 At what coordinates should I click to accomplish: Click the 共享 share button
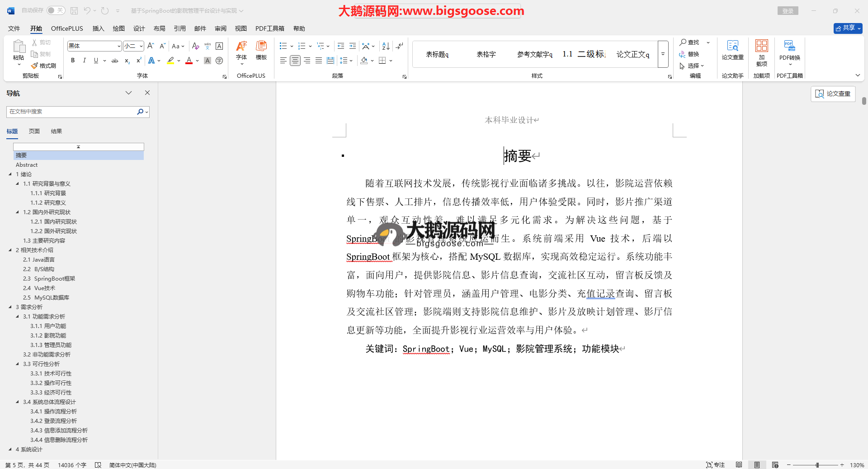pos(848,28)
